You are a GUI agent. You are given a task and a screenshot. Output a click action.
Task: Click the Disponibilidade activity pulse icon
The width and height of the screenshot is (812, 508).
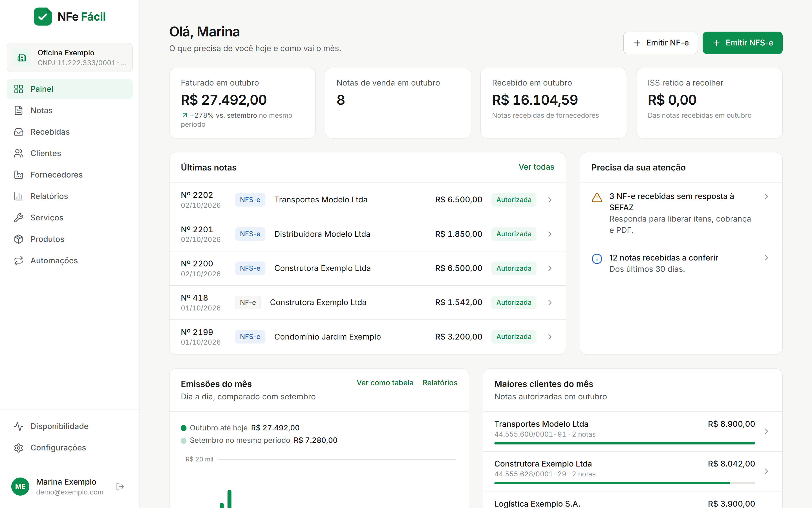18,426
